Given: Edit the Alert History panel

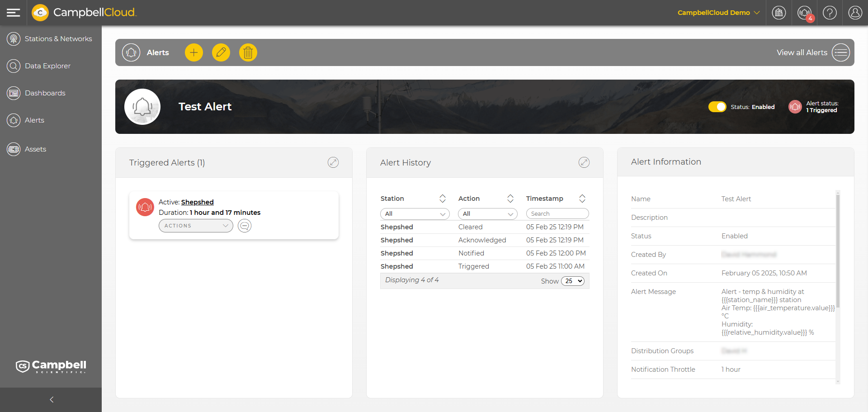Looking at the screenshot, I should [x=584, y=162].
